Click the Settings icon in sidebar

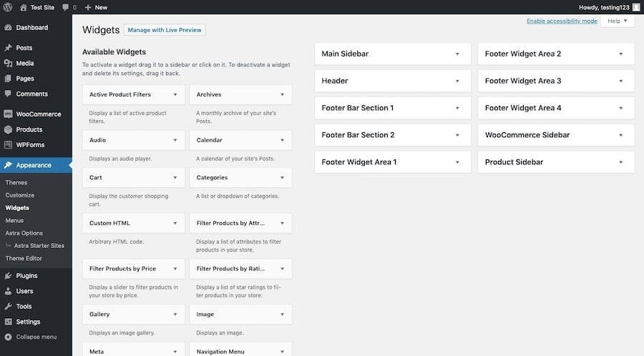point(8,322)
